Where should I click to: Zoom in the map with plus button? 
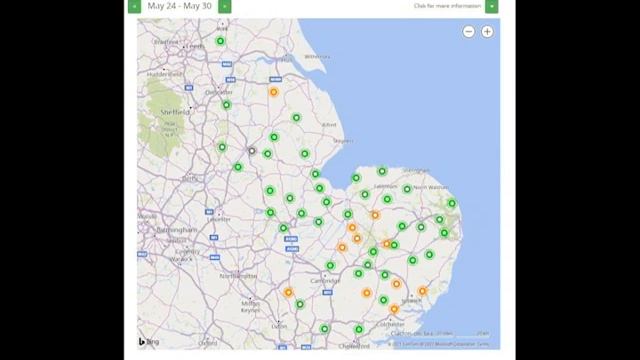pyautogui.click(x=487, y=32)
